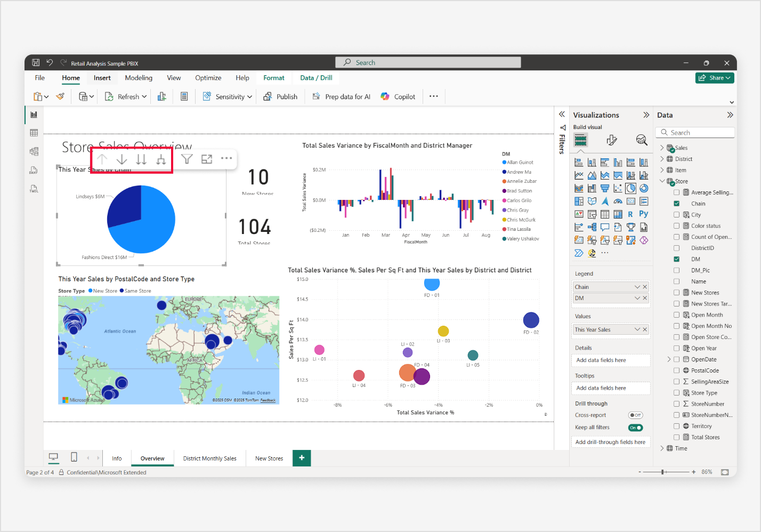Image resolution: width=761 pixels, height=532 pixels.
Task: Choose the R script visual icon
Action: click(630, 214)
